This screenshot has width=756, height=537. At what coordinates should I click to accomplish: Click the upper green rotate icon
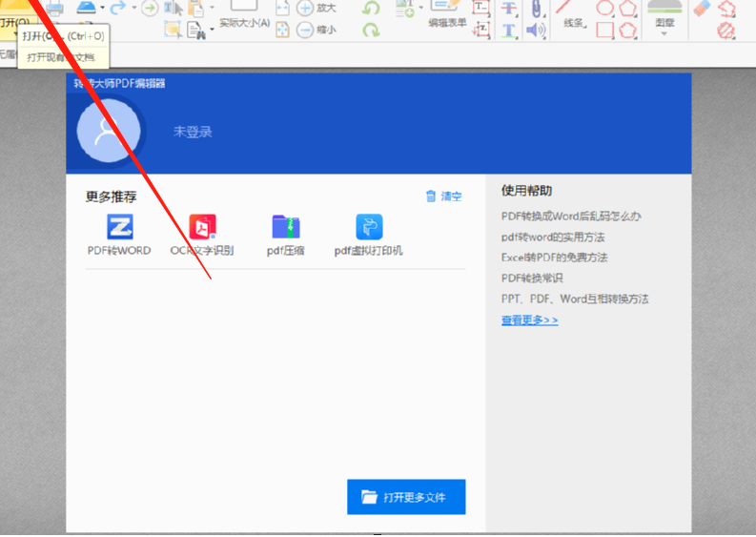(371, 8)
